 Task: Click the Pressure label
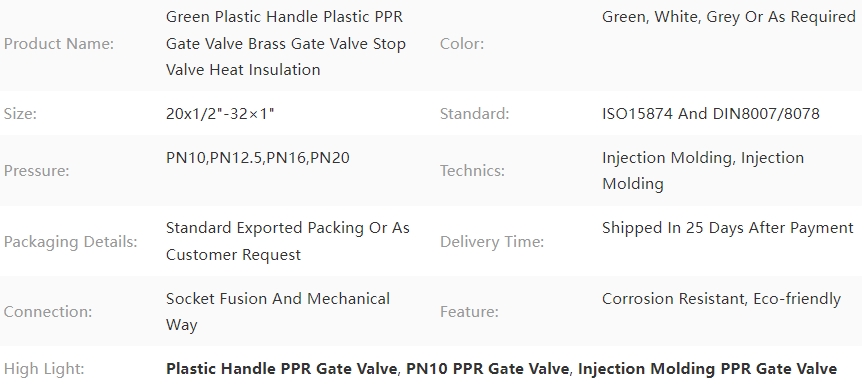[x=36, y=171]
